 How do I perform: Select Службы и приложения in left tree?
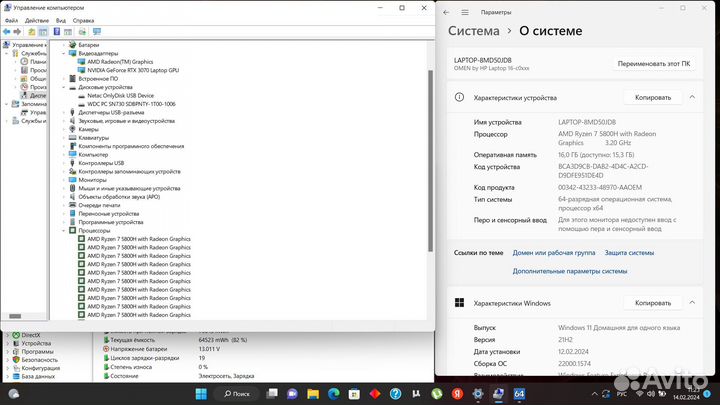click(x=34, y=121)
